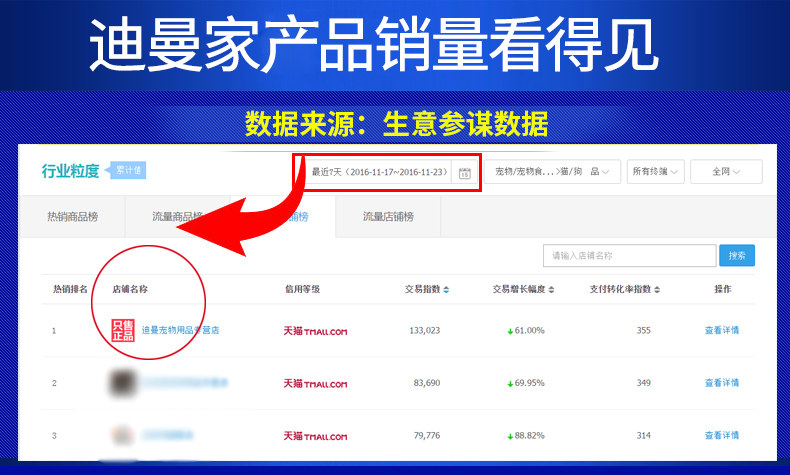Open the 宠物/宠物食品 category dropdown
Viewport: 790px width, 475px height.
click(x=552, y=172)
